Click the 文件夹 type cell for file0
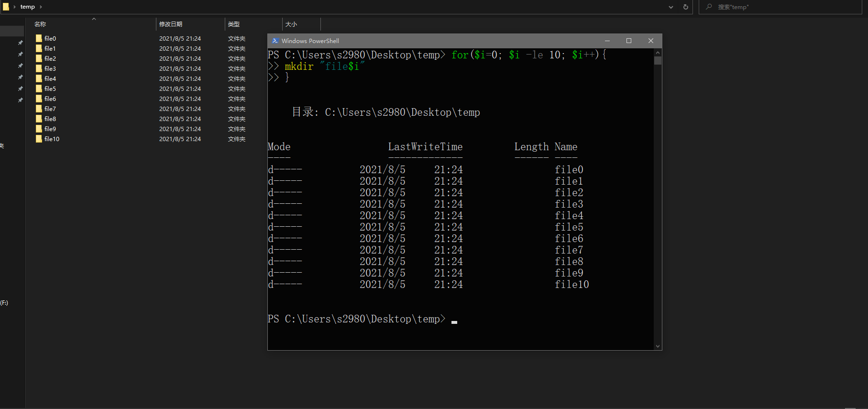This screenshot has width=868, height=409. coord(237,38)
